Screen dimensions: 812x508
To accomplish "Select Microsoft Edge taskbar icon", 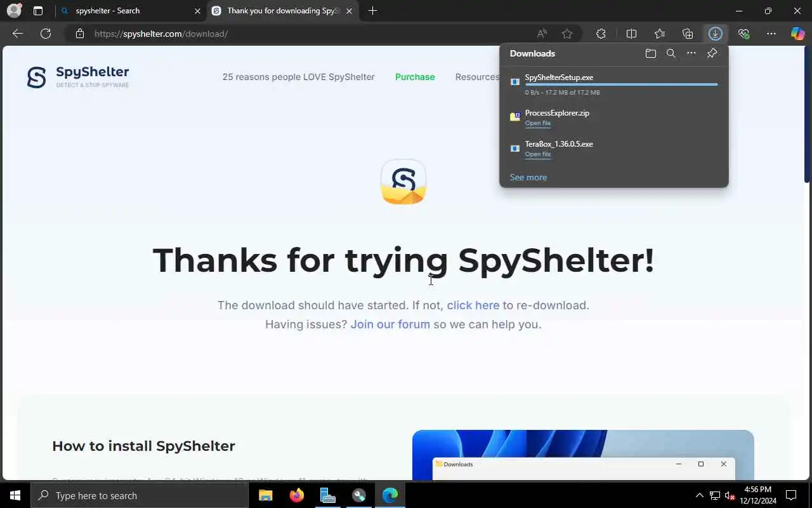I will 390,495.
